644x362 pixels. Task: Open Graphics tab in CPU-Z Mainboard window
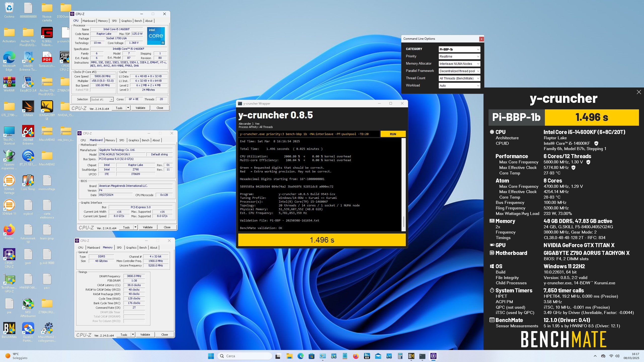point(134,140)
